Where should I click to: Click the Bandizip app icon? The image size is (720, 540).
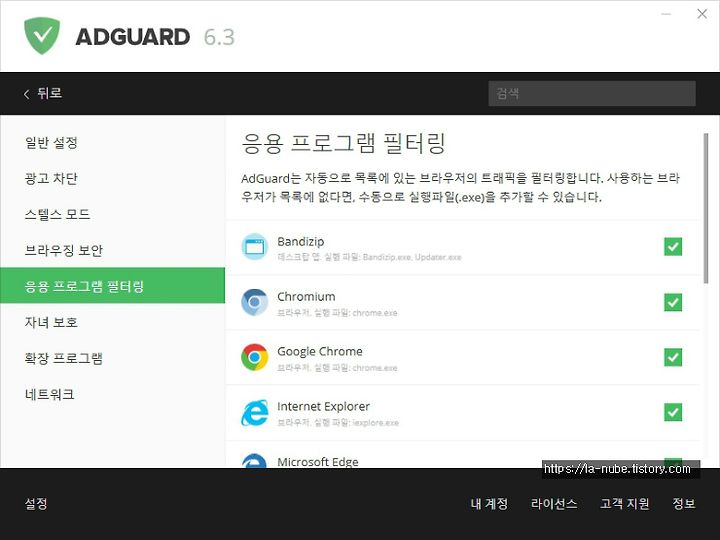pos(254,247)
